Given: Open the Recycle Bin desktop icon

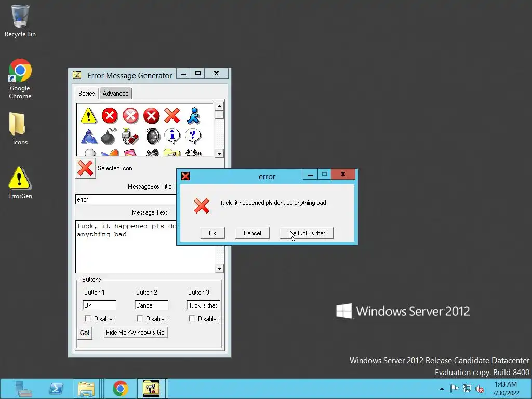Looking at the screenshot, I should coord(20,20).
